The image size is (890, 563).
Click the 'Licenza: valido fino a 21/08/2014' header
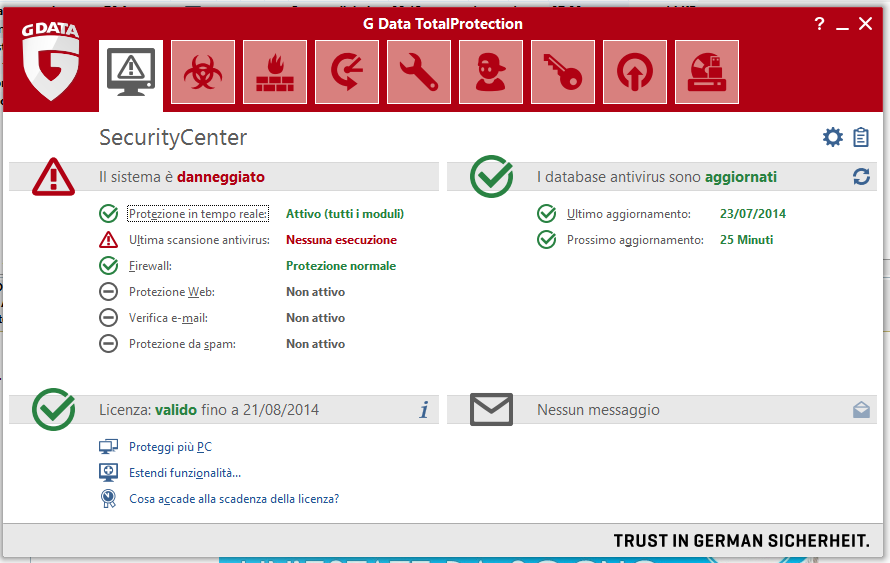click(x=209, y=410)
